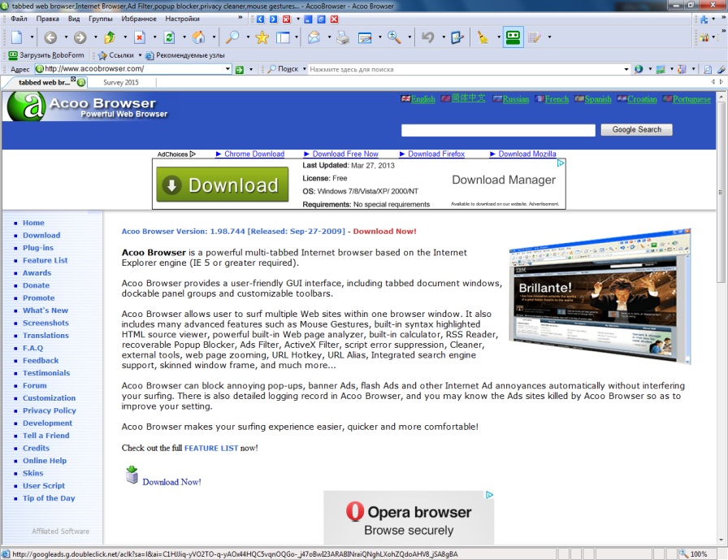
Task: Click the 100% zoom level in status bar
Action: tap(698, 554)
